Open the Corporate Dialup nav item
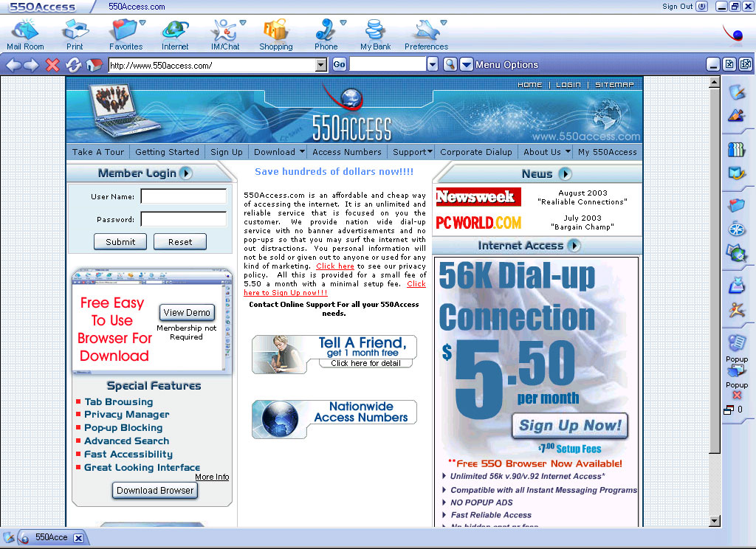The height and width of the screenshot is (549, 756). tap(476, 152)
